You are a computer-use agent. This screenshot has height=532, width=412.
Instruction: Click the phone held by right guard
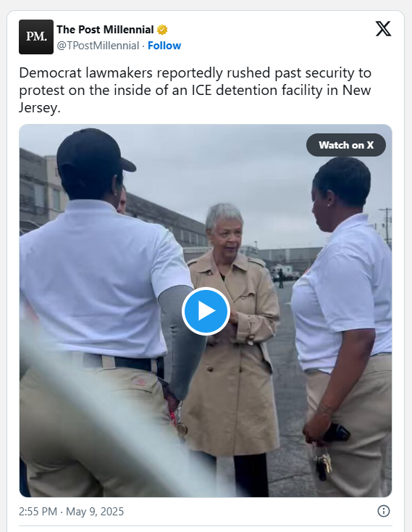pos(337,433)
